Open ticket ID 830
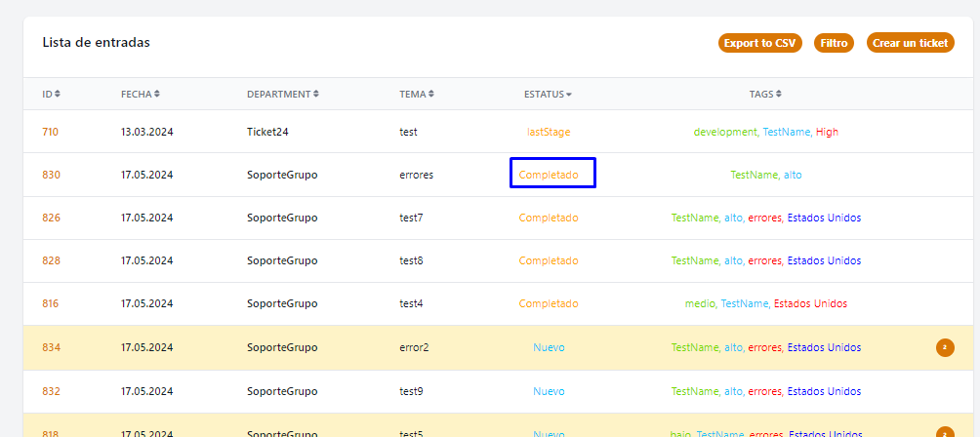980x437 pixels. click(x=51, y=175)
